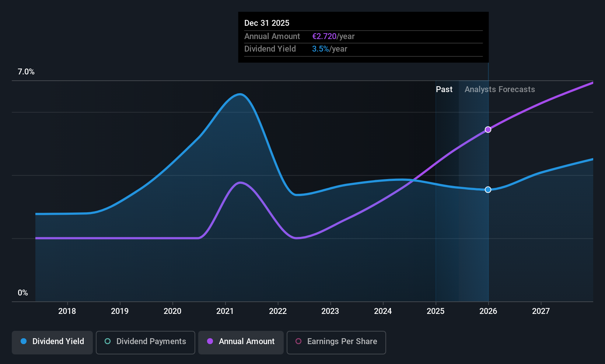Click the 2022 x-axis label
Screen dimensions: 605x364
[278, 311]
